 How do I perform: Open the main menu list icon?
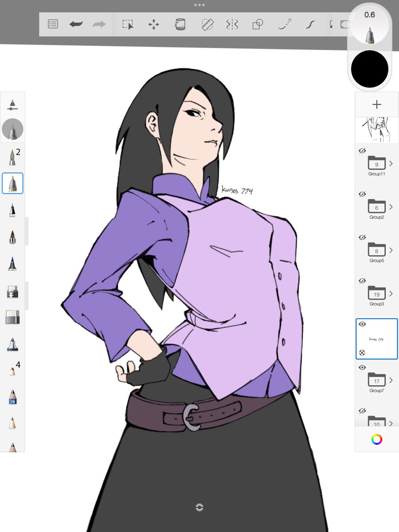tap(53, 24)
